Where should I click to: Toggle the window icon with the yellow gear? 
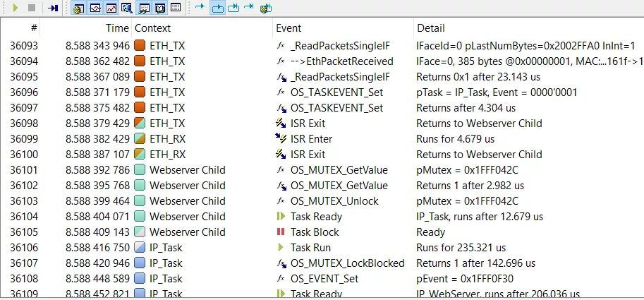click(78, 8)
